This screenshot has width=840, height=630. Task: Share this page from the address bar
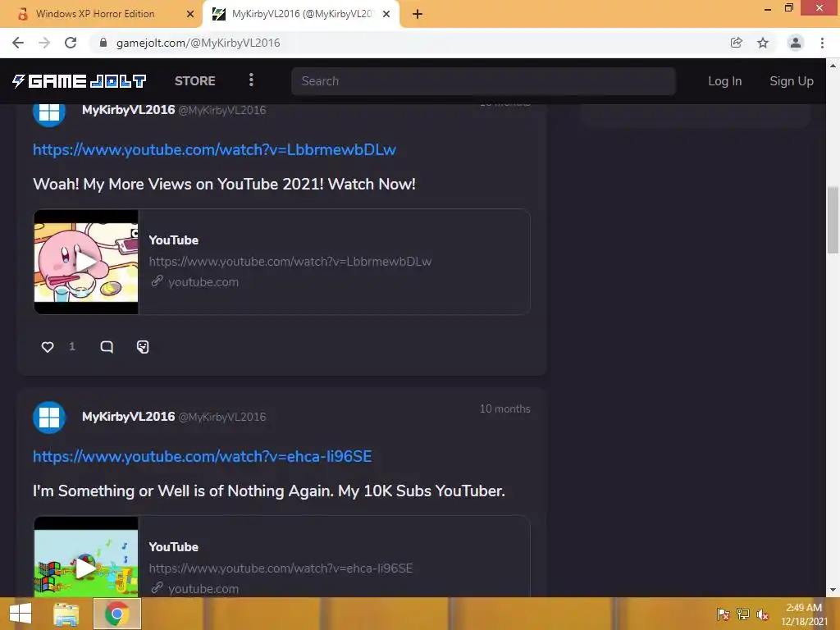tap(737, 43)
